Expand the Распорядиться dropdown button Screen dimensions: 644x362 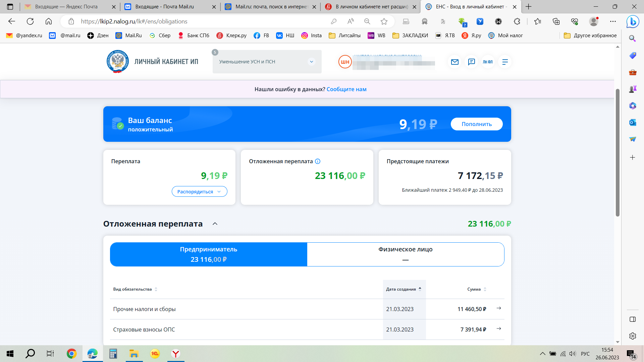199,192
